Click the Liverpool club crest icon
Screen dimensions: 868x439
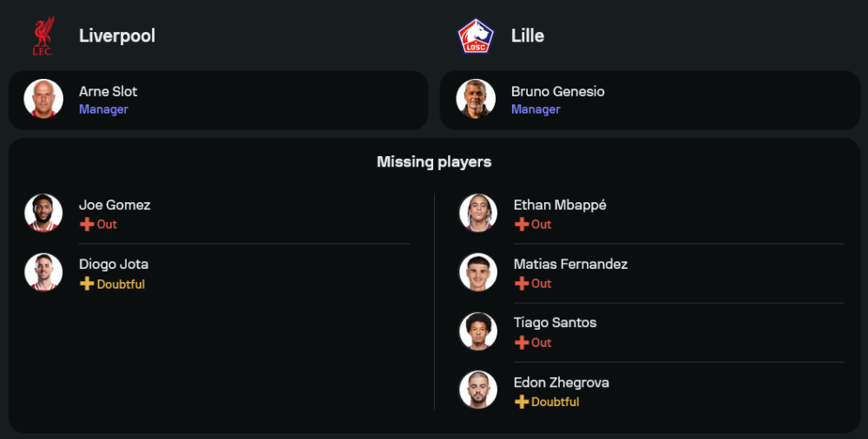coord(43,36)
